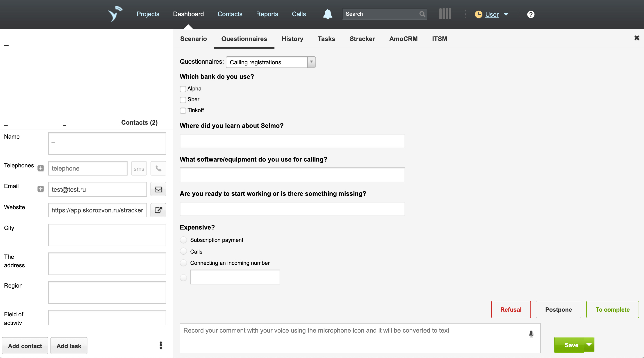Viewport: 644px width, 358px height.
Task: Expand the Save button dropdown arrow
Action: (589, 345)
